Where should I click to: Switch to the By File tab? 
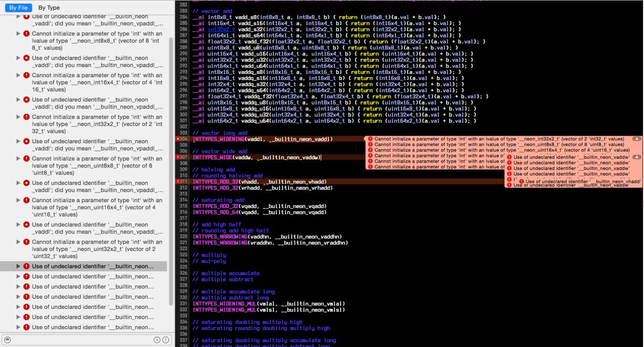[19, 8]
